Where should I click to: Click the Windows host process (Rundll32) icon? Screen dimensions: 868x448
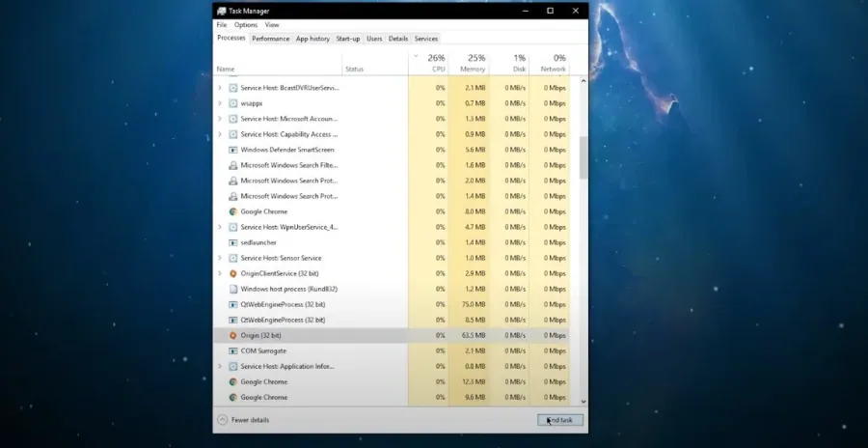point(233,289)
